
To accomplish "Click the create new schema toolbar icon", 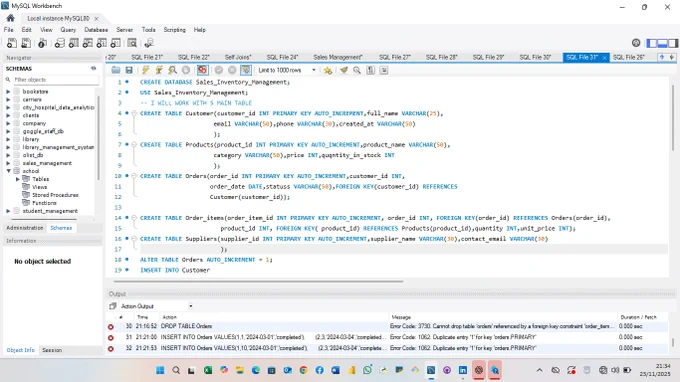I will (59, 43).
